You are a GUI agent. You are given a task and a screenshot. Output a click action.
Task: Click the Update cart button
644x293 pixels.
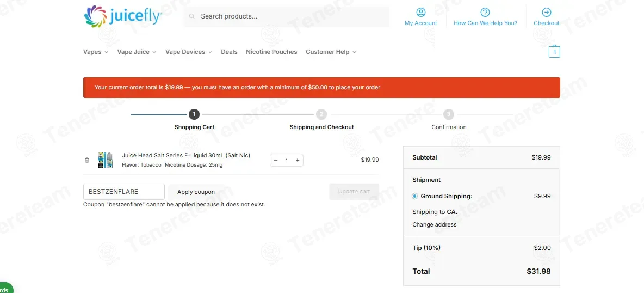(x=354, y=191)
